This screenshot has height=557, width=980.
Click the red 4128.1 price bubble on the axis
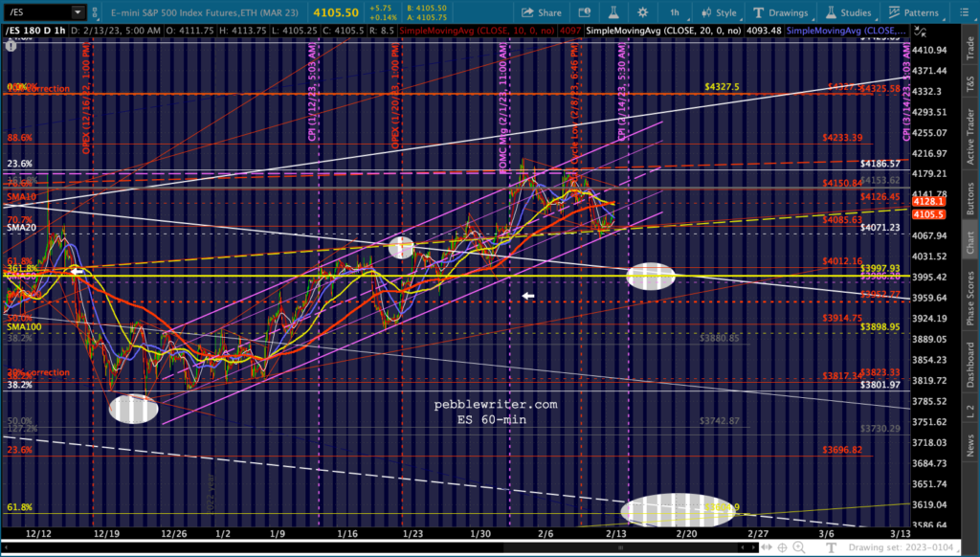928,201
